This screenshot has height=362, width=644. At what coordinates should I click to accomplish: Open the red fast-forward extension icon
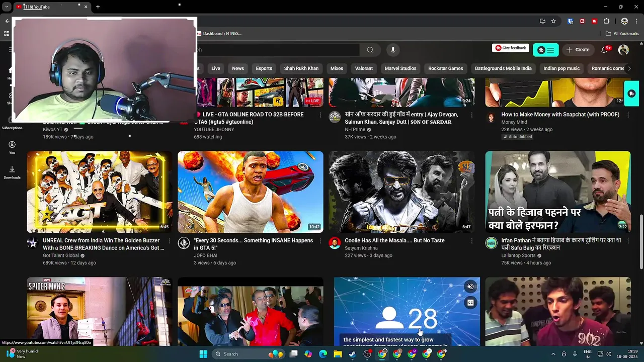tap(583, 21)
